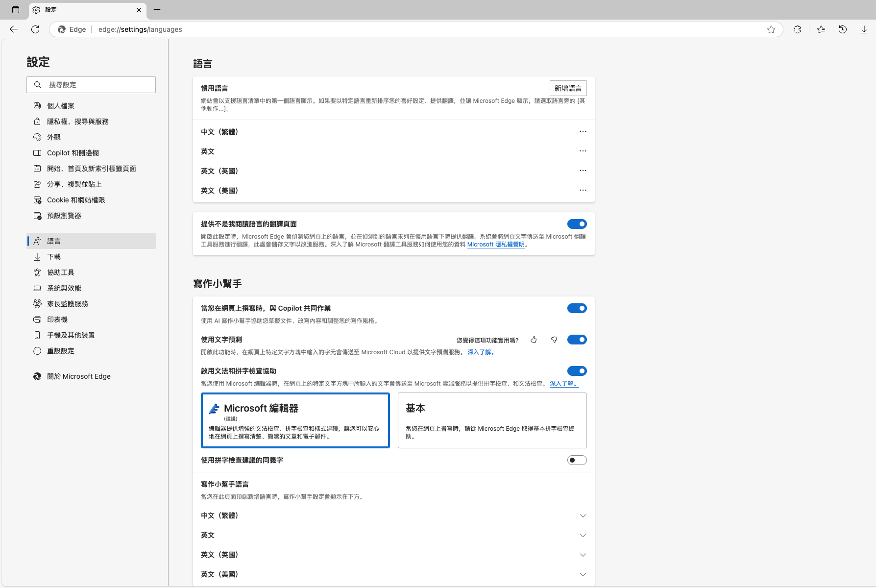The height and width of the screenshot is (588, 876).
Task: Expand 英文（美國）writing assistant settings
Action: tap(583, 574)
